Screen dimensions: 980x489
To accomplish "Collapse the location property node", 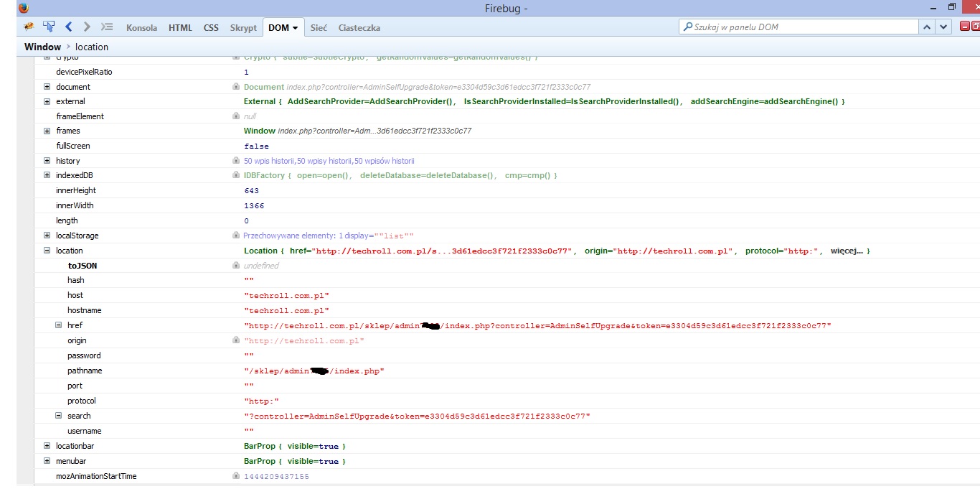I will (47, 251).
